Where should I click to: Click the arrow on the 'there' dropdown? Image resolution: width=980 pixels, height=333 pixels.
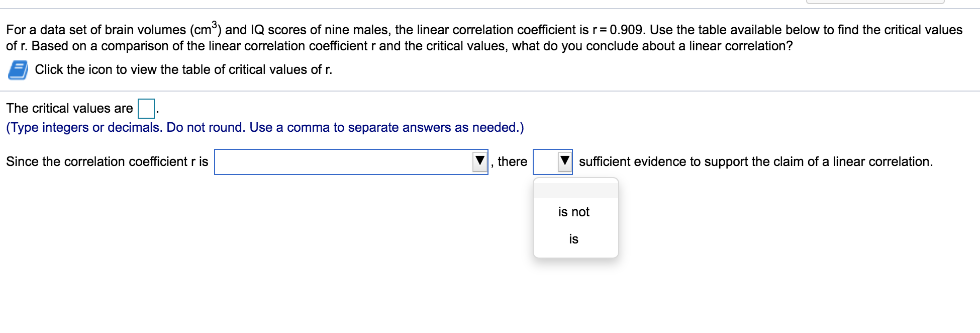pos(565,161)
